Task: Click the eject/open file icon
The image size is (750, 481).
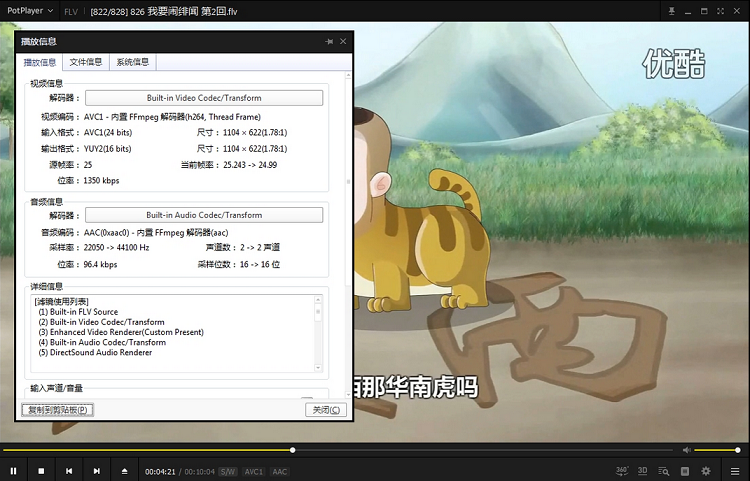Action: (125, 471)
